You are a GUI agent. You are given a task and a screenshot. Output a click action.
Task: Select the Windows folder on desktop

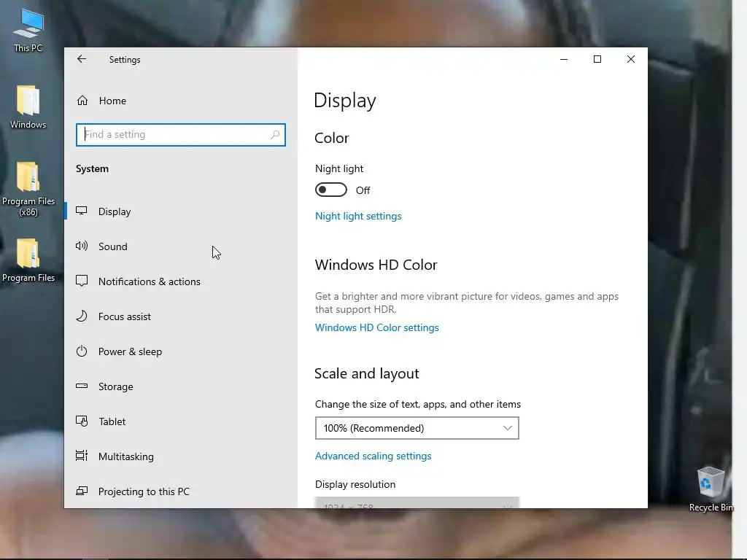pos(28,107)
